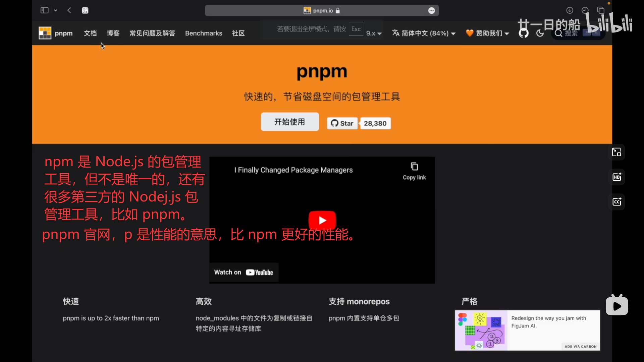This screenshot has height=362, width=644.
Task: Click the 开始使用 get started button
Action: 290,122
